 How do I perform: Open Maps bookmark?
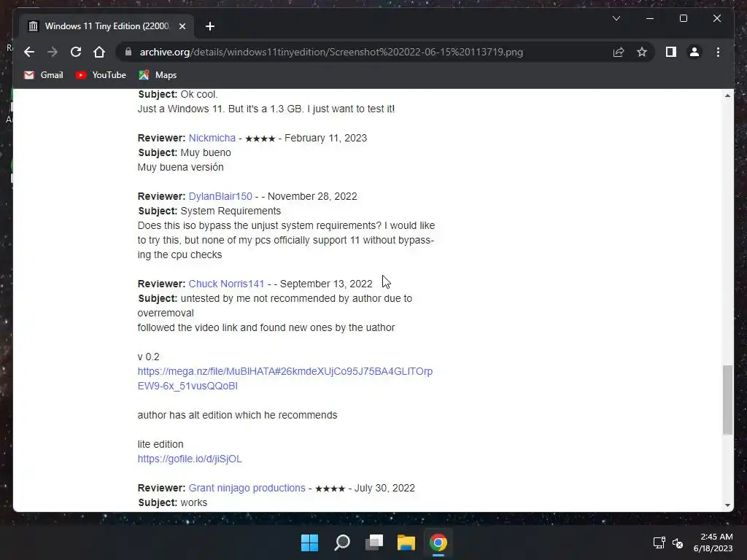coord(158,75)
